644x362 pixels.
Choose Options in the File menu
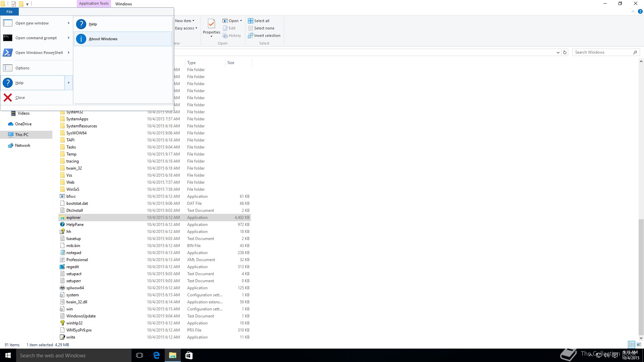(37, 68)
